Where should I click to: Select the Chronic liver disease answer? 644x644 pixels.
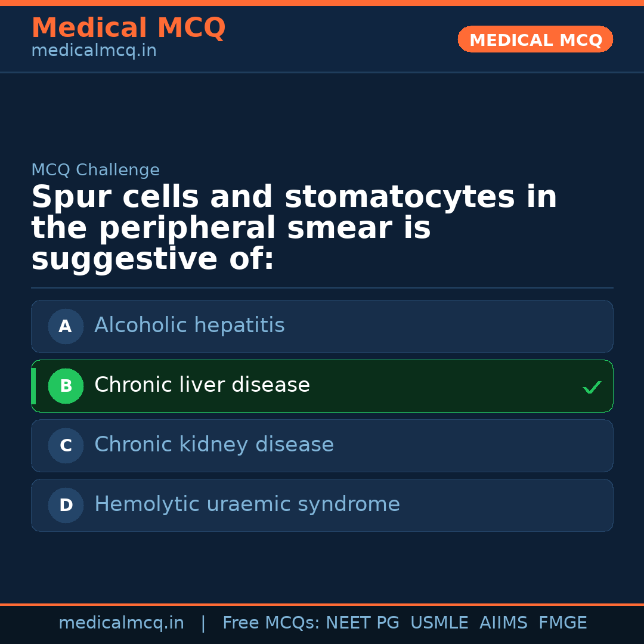202,385
